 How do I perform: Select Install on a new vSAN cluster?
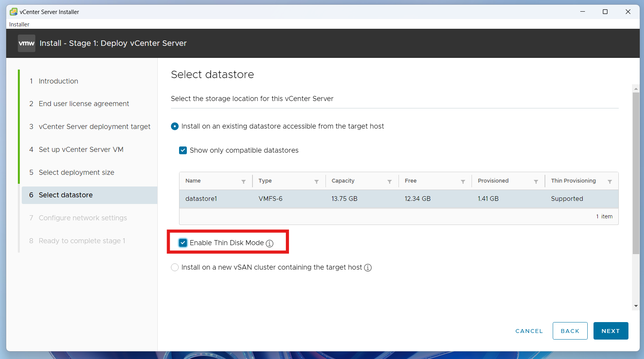point(175,267)
